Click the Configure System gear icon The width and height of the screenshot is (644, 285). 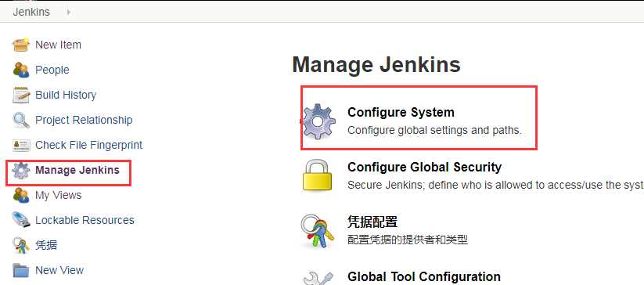(318, 121)
